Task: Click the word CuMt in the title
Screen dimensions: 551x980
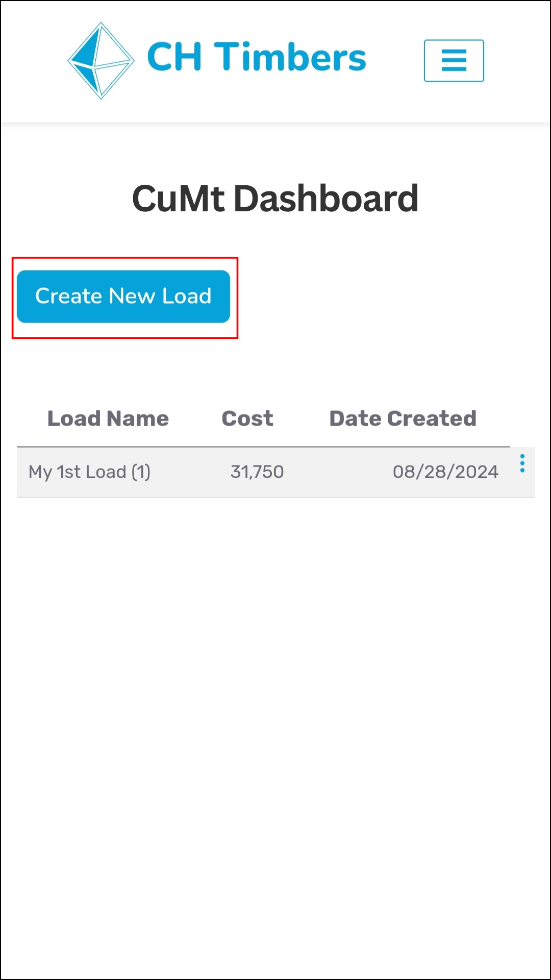Action: 178,199
